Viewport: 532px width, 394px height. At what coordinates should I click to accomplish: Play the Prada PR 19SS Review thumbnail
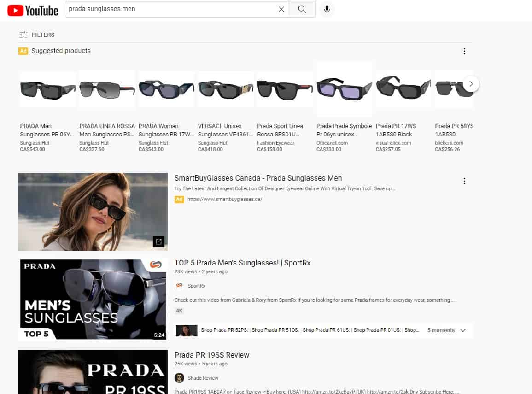point(93,372)
